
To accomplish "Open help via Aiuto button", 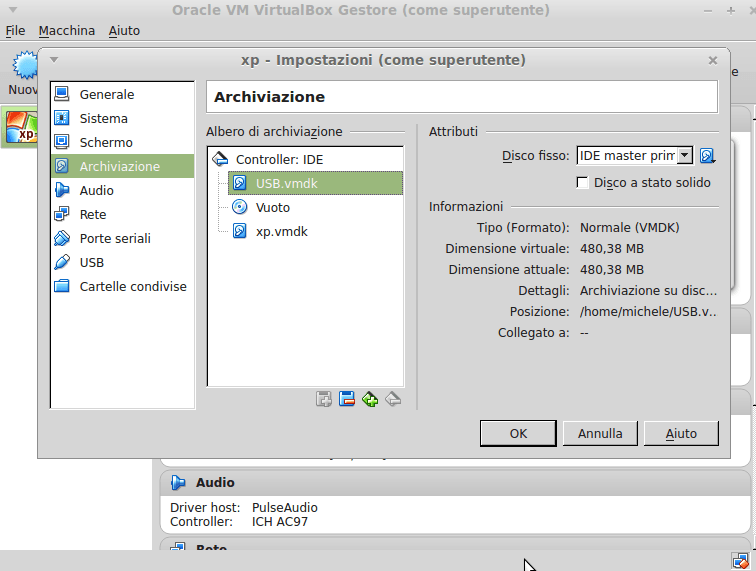I will tap(681, 434).
